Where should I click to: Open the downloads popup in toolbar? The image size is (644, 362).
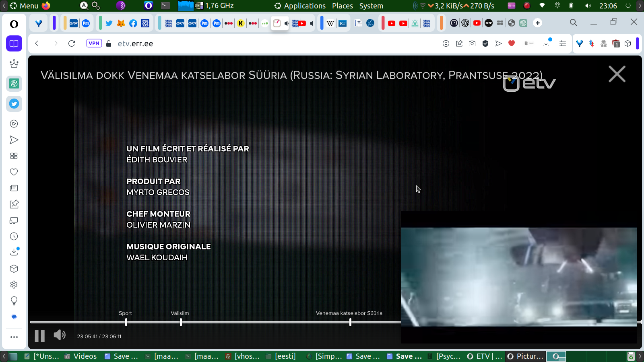tap(546, 43)
